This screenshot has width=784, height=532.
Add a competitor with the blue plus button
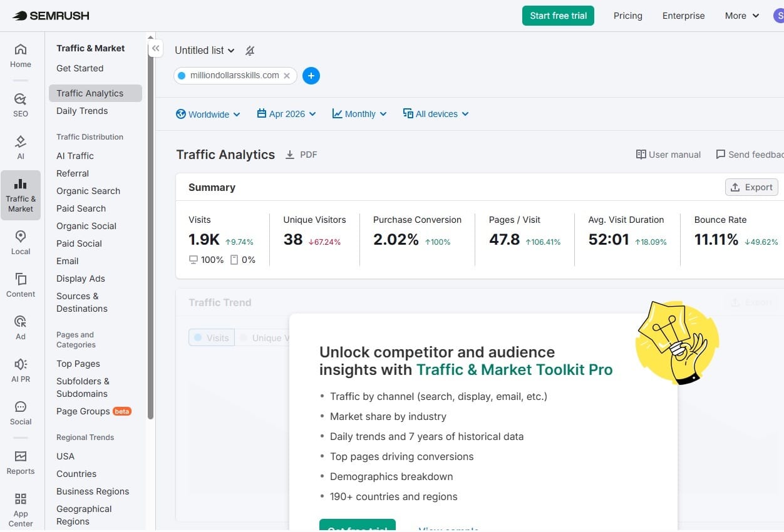tap(311, 76)
